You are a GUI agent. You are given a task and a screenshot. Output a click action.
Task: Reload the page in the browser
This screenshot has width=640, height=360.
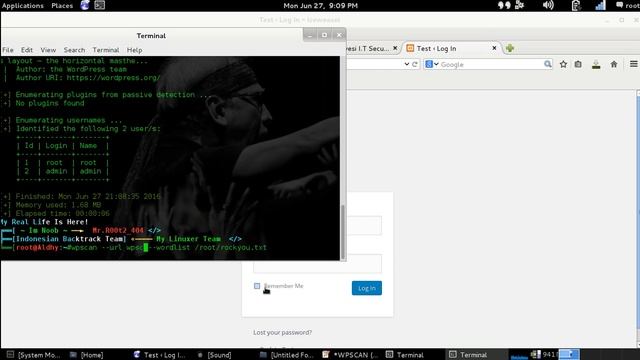[415, 64]
